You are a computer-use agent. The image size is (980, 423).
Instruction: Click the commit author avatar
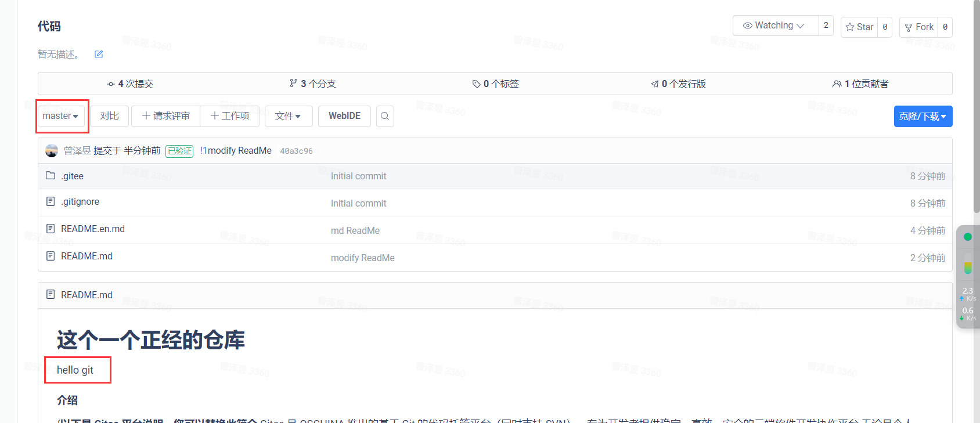point(52,151)
